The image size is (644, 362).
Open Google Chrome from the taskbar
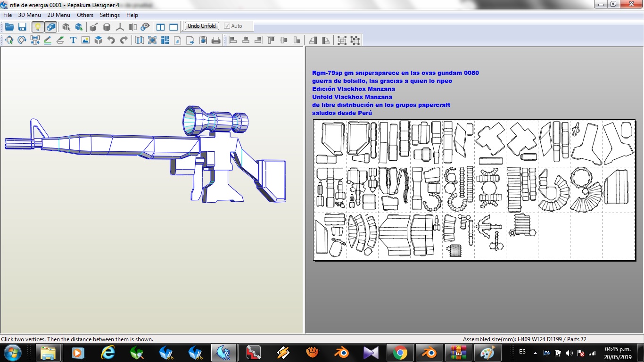pos(400,353)
